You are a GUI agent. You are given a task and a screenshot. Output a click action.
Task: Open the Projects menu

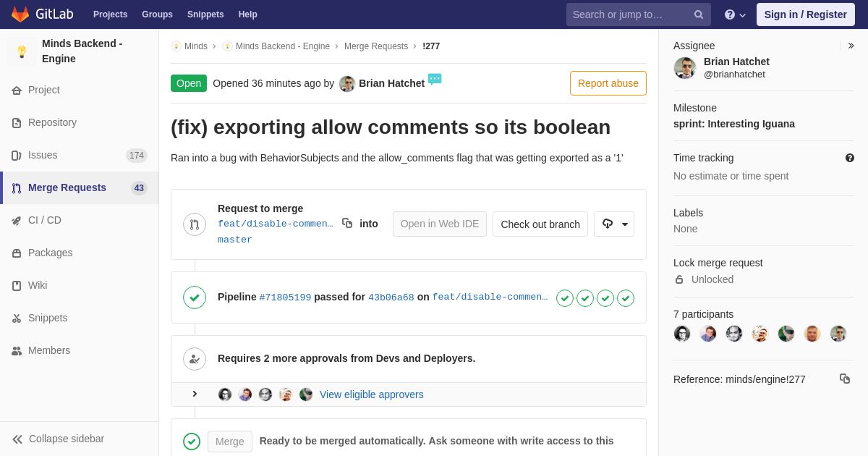(110, 14)
